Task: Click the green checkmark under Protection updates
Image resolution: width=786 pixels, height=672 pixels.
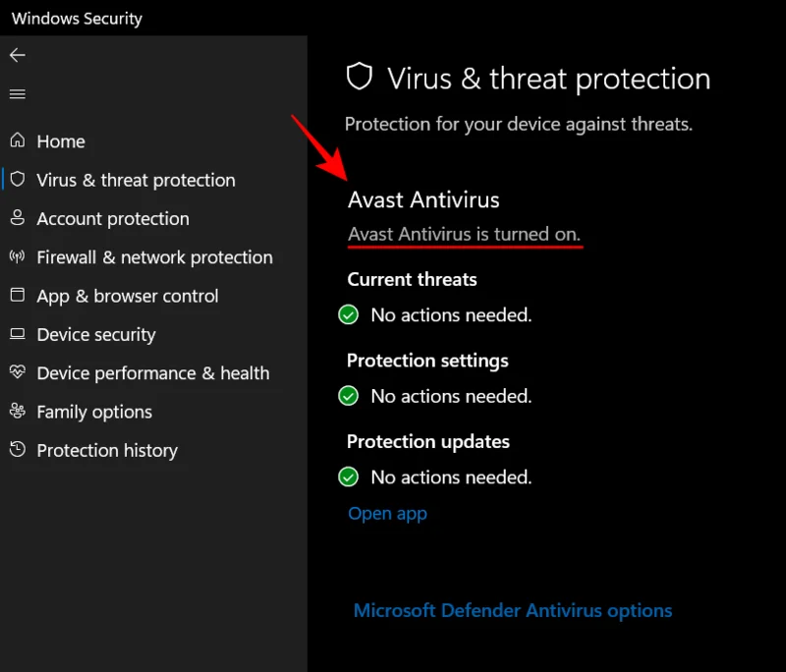Action: pos(349,476)
